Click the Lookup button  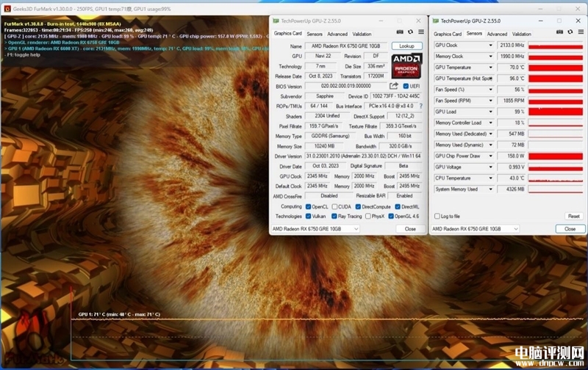(407, 46)
